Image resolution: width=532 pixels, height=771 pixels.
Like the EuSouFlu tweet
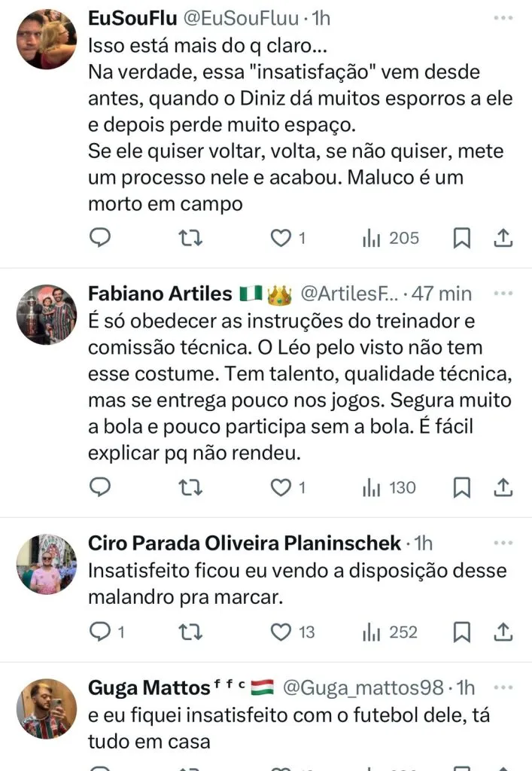tap(281, 239)
